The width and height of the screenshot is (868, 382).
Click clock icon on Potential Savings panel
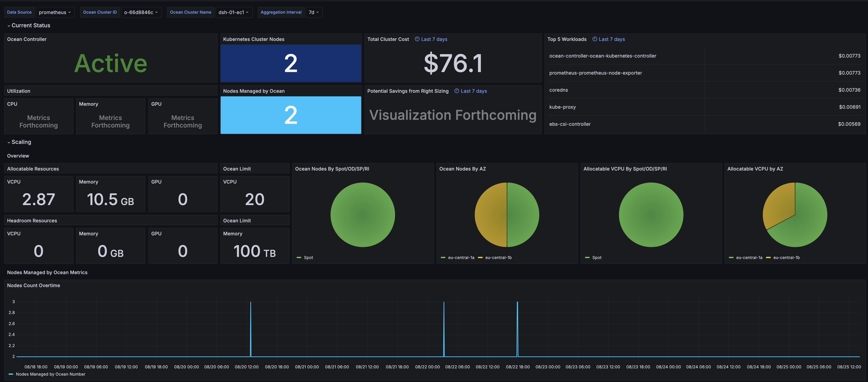tap(457, 91)
